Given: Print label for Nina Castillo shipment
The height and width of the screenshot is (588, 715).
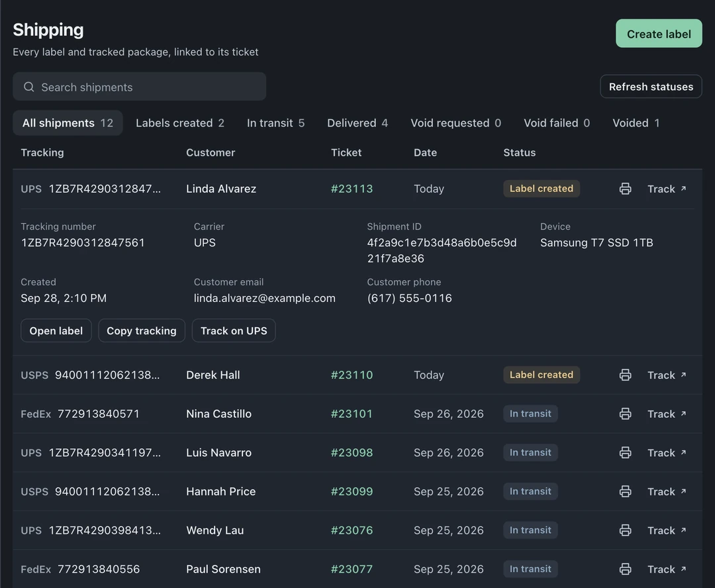Looking at the screenshot, I should pyautogui.click(x=625, y=414).
